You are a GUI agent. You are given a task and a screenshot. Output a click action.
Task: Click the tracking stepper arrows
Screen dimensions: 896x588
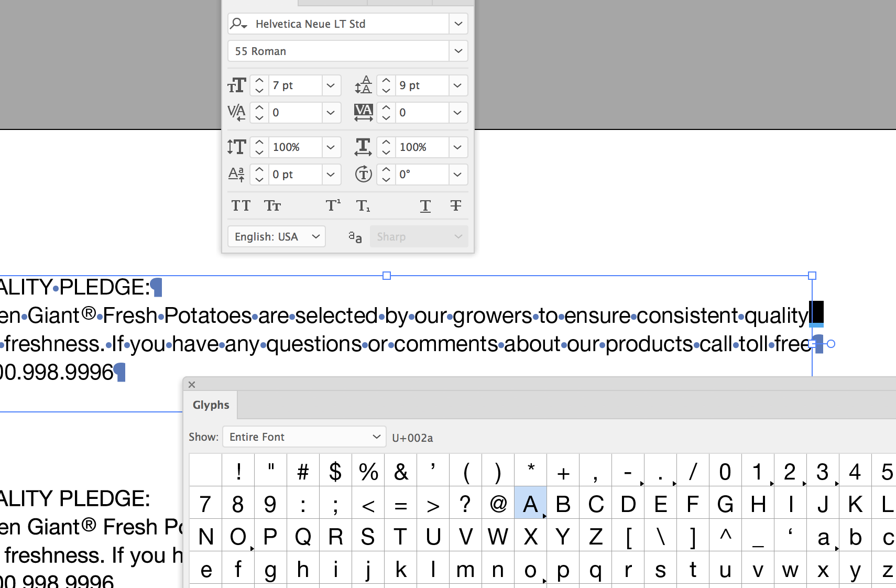386,113
